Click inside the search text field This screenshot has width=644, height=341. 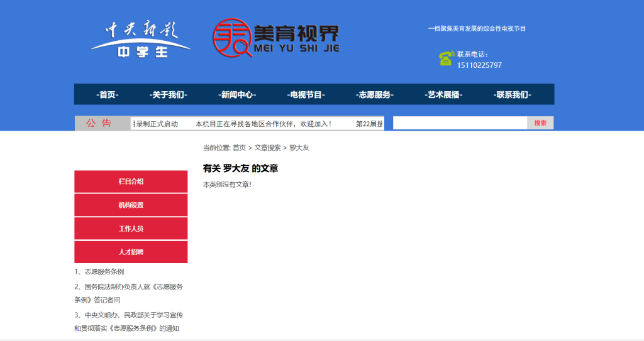pyautogui.click(x=460, y=123)
